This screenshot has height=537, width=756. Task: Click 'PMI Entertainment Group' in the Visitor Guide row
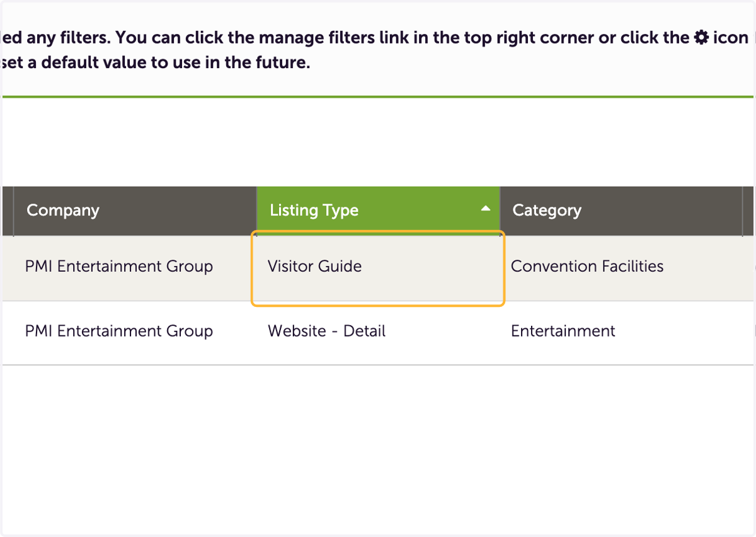point(119,267)
